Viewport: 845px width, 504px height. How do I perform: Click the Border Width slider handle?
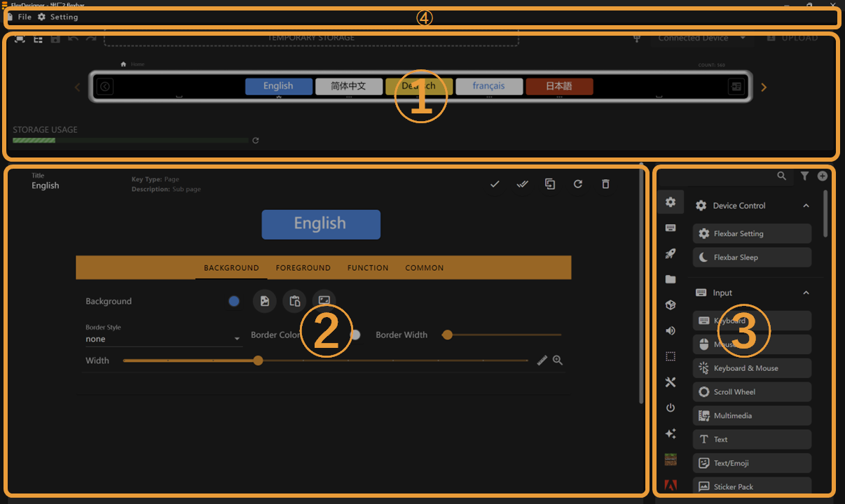[447, 335]
